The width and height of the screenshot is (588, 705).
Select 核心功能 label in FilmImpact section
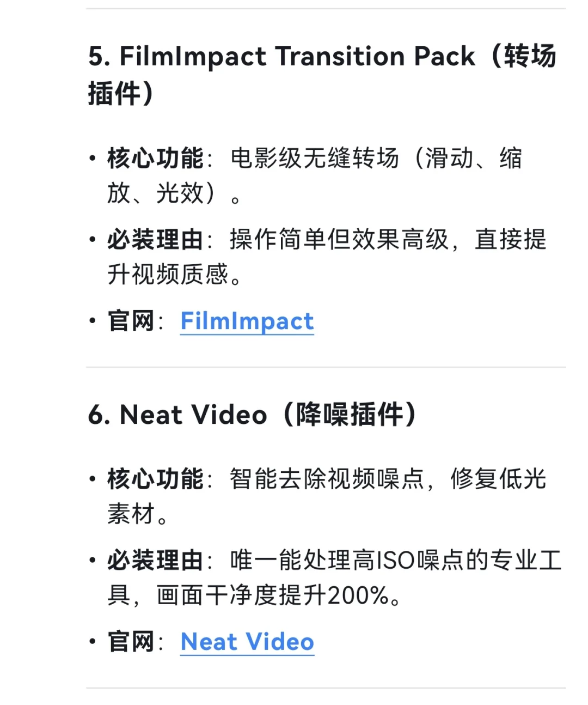(x=155, y=159)
